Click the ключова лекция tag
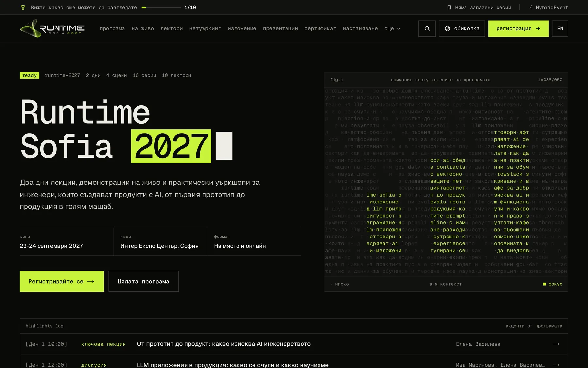The width and height of the screenshot is (588, 368). pos(104,344)
